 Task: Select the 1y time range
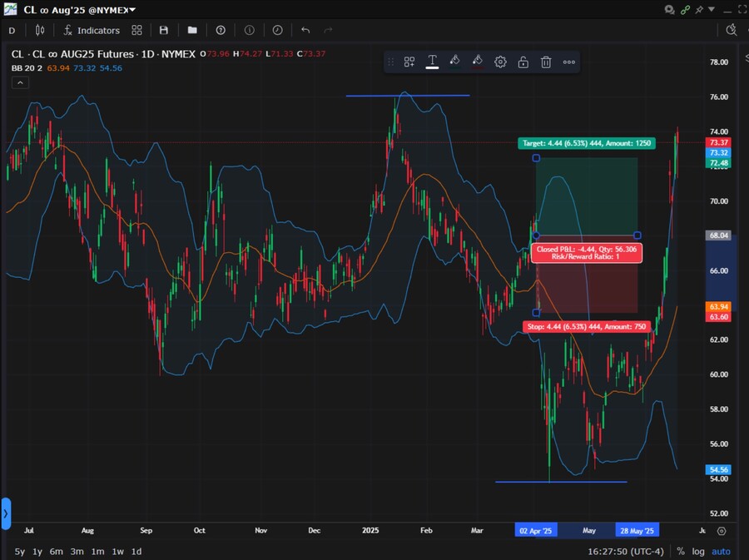[37, 552]
